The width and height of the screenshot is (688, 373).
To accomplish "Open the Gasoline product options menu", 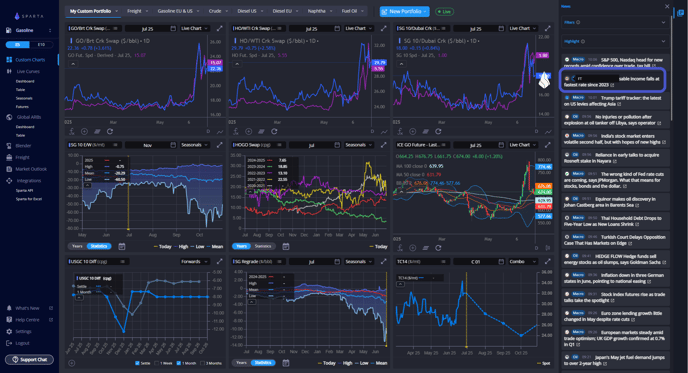I will click(x=50, y=30).
